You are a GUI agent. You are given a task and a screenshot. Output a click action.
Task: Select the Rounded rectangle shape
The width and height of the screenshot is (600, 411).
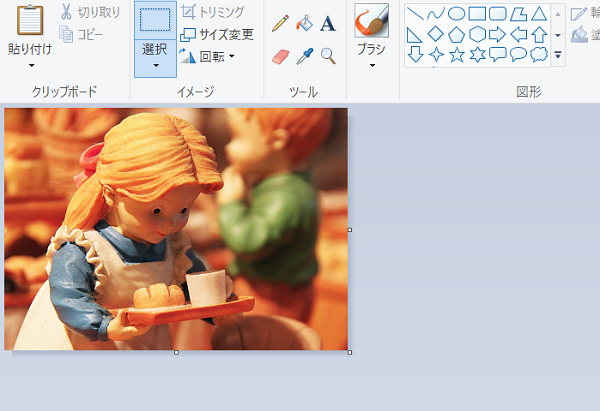click(x=498, y=14)
